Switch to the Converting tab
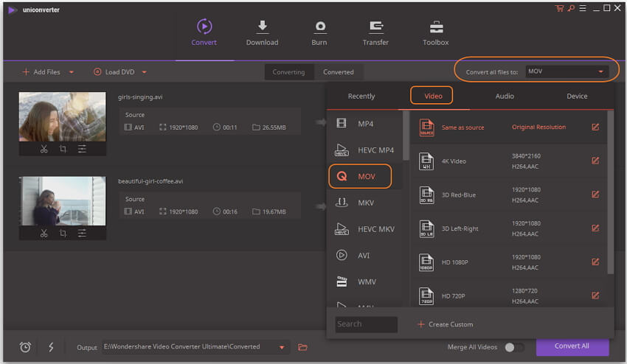Screen dimensions: 627x364 [288, 72]
